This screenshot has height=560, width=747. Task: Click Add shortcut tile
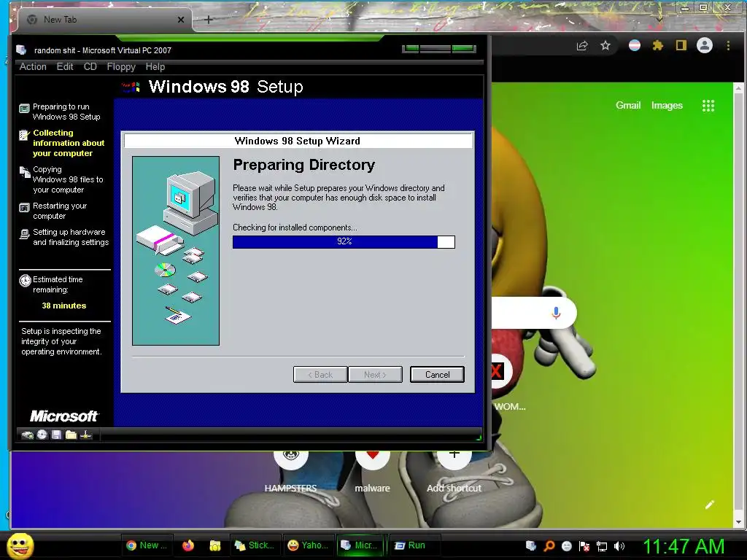[x=454, y=470]
